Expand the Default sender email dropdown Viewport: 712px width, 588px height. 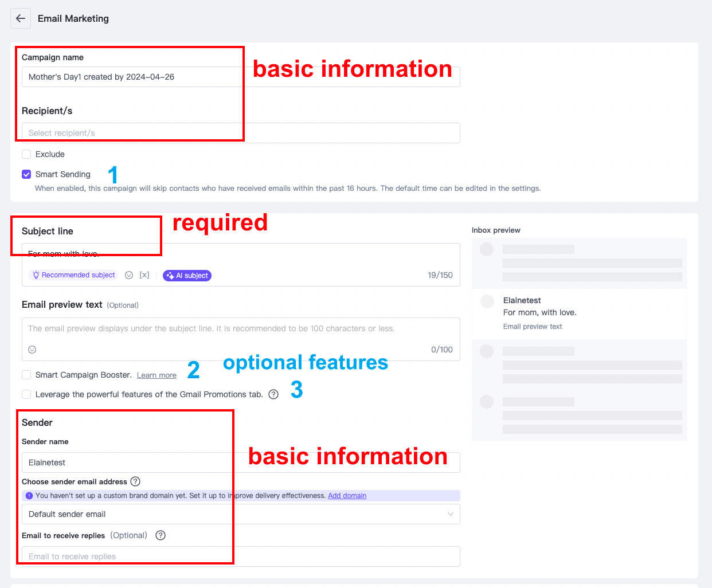click(x=241, y=514)
